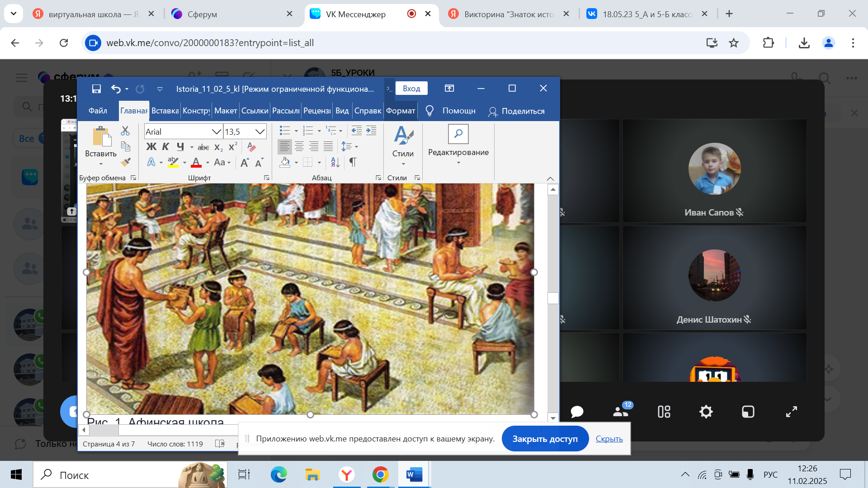
Task: Apply subscript formatting
Action: (218, 147)
